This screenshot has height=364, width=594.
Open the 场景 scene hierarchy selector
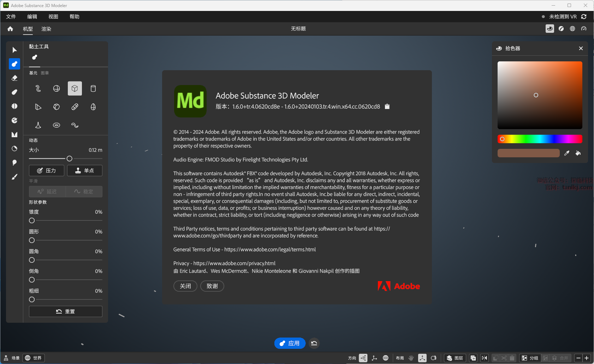(12, 358)
